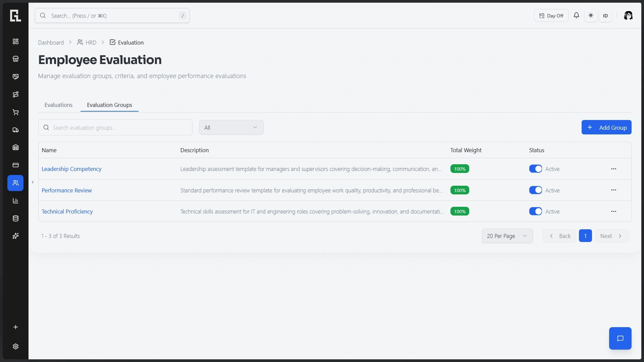Click the 100% badge for Leadership Competency
The height and width of the screenshot is (362, 644).
(460, 169)
